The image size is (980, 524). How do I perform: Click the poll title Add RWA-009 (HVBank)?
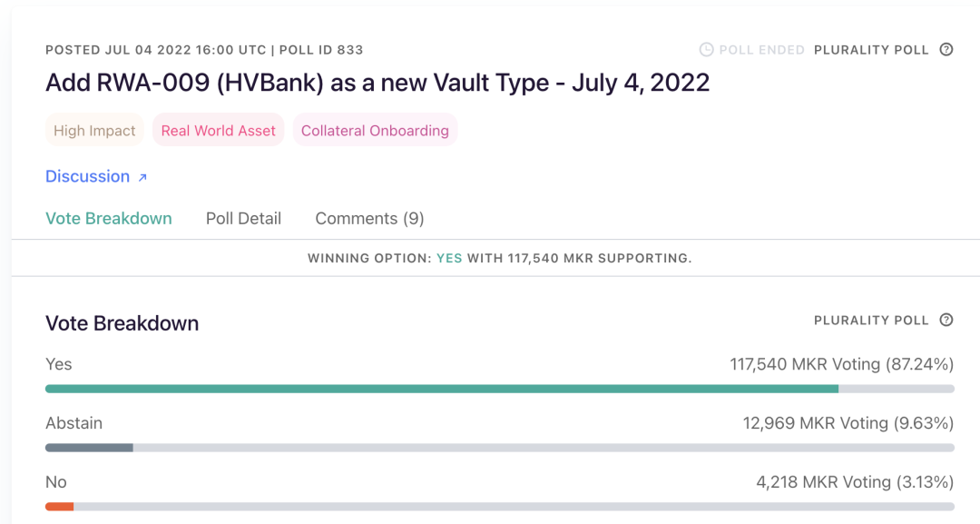click(x=377, y=83)
